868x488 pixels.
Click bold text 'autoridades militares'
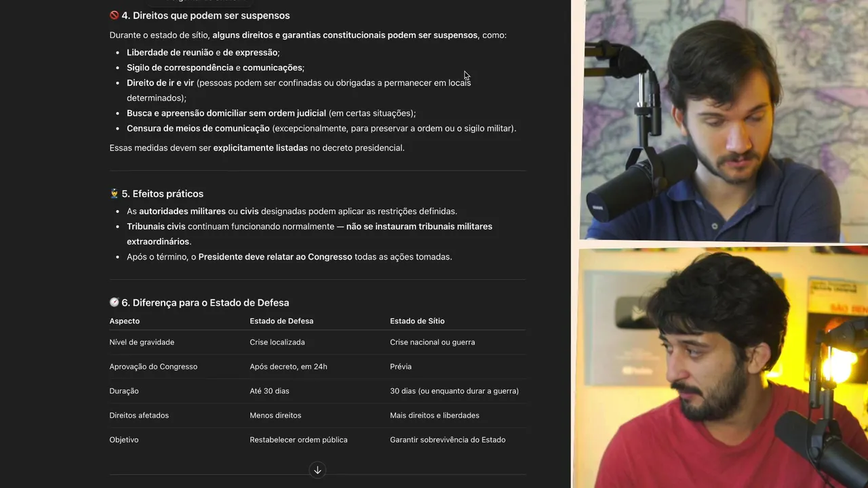[182, 211]
